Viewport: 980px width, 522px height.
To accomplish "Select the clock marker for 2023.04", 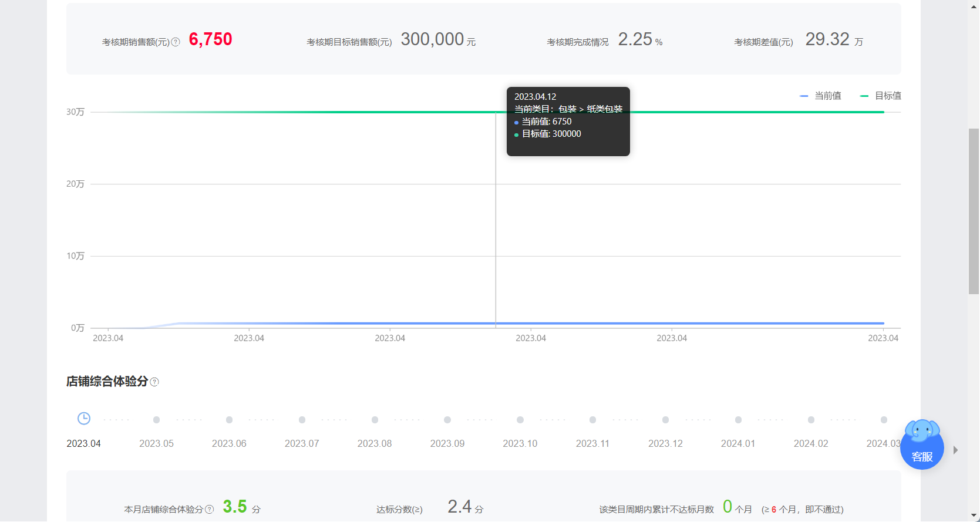I will pyautogui.click(x=84, y=418).
